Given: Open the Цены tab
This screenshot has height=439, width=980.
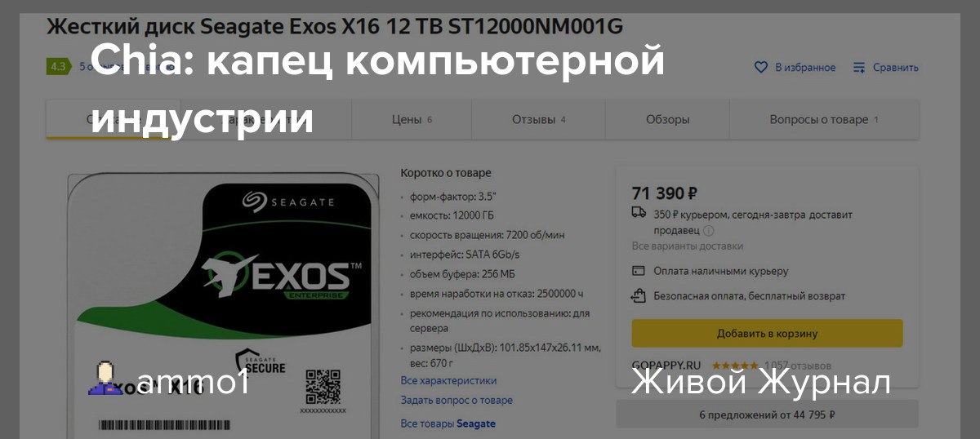Looking at the screenshot, I should (412, 119).
